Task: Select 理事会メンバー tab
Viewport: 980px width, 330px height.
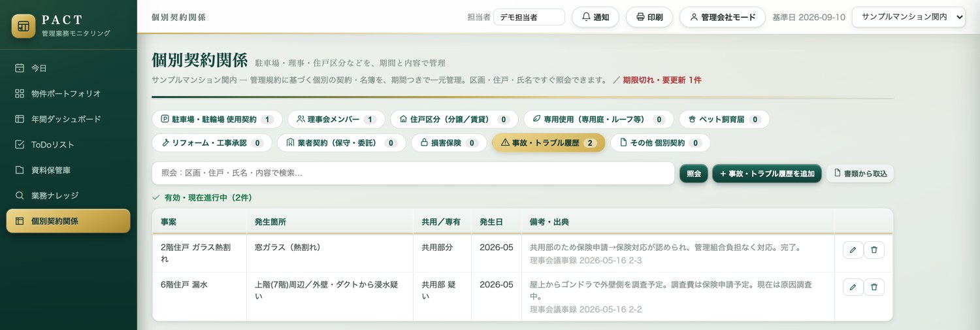Action: (x=336, y=120)
